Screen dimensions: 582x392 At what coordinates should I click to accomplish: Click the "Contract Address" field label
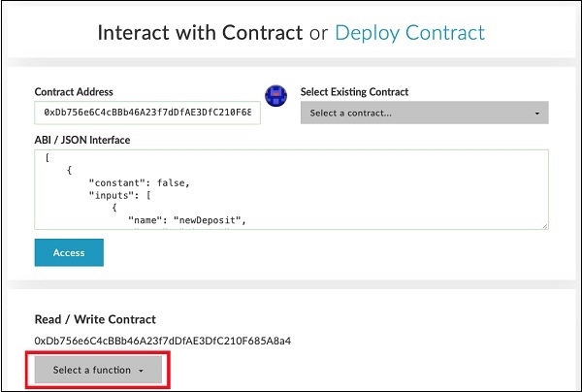74,92
